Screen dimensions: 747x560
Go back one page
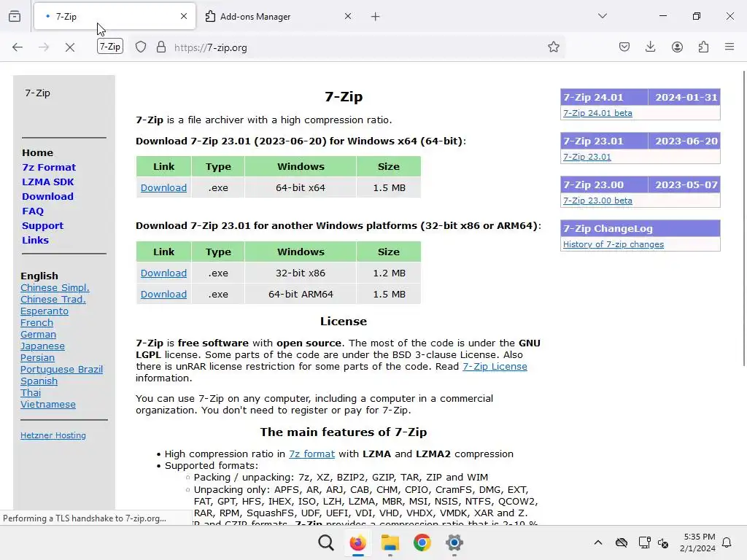(x=18, y=47)
